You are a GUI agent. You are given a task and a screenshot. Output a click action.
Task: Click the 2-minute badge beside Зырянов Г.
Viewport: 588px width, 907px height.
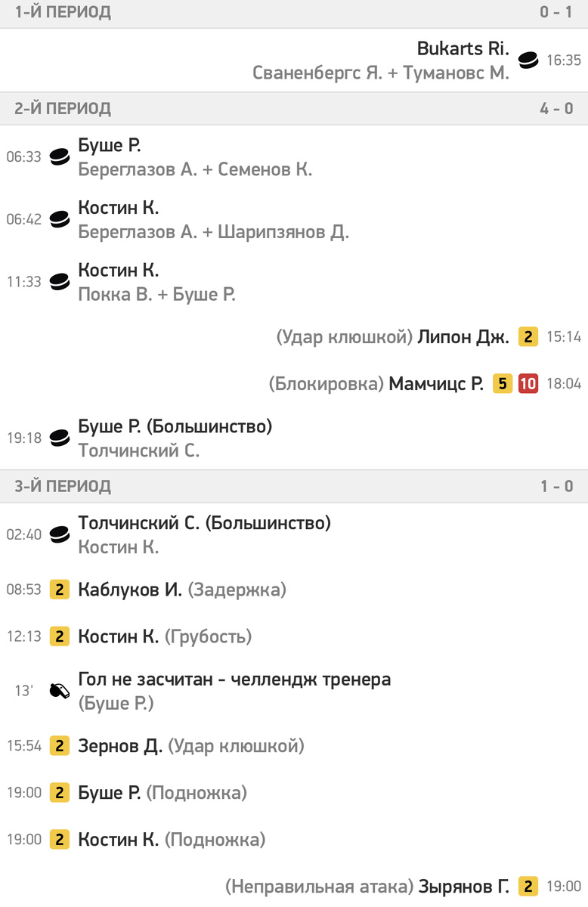528,886
